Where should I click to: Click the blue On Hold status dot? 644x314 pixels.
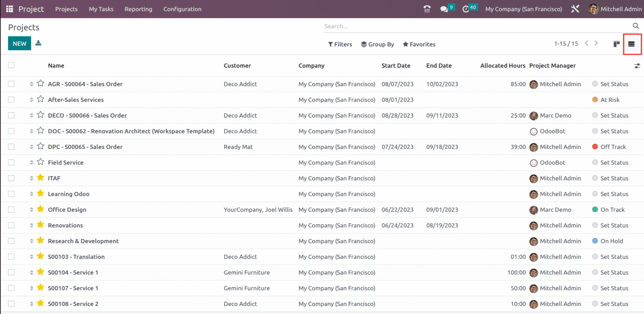tap(595, 241)
